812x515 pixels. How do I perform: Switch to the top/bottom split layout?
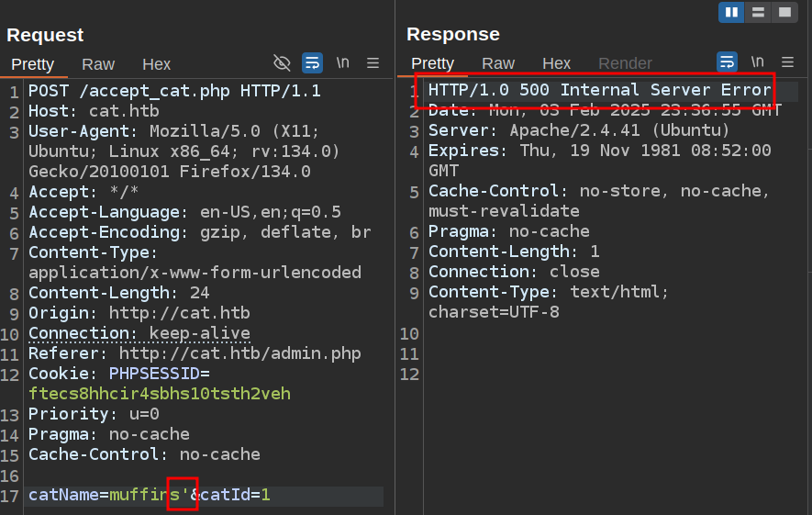[x=758, y=12]
